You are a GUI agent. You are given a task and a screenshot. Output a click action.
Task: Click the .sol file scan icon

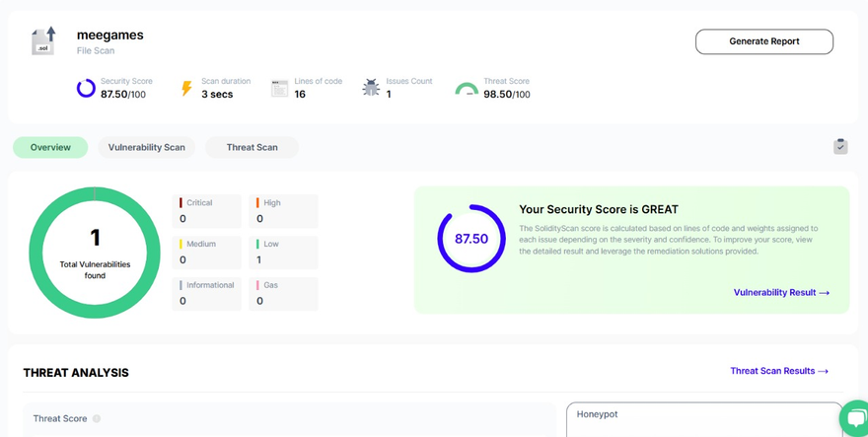45,40
